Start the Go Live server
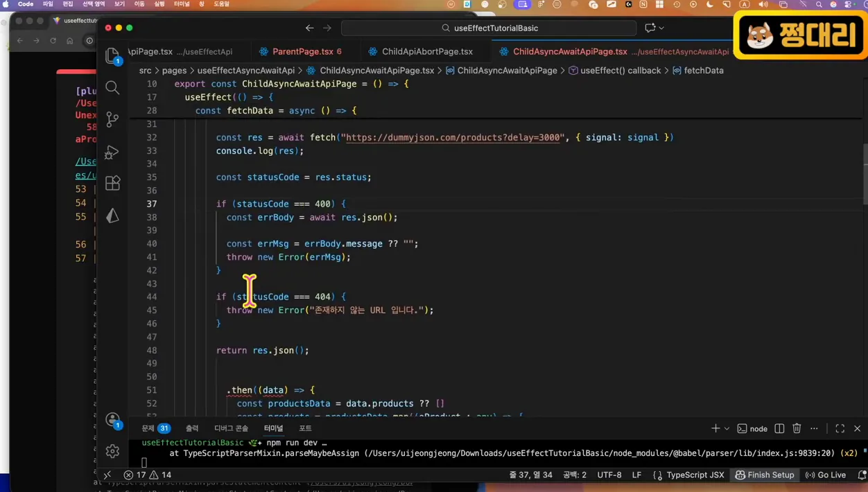Viewport: 868px width, 492px height. click(825, 475)
